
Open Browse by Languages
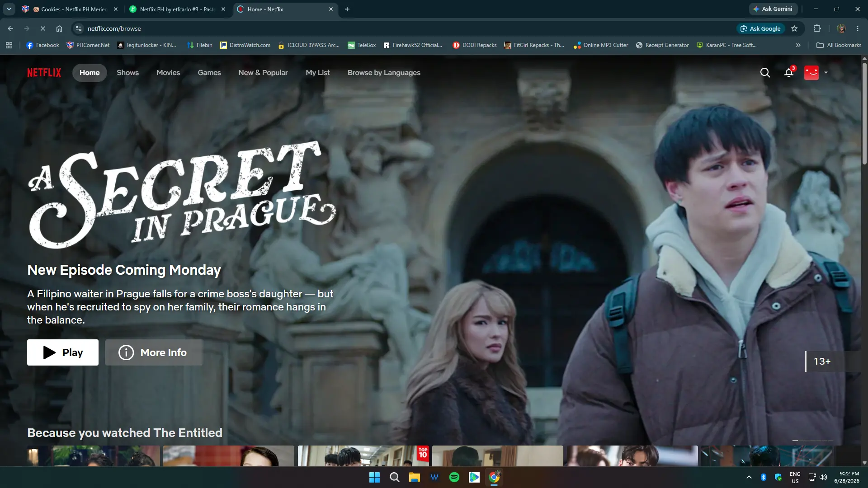pos(384,73)
